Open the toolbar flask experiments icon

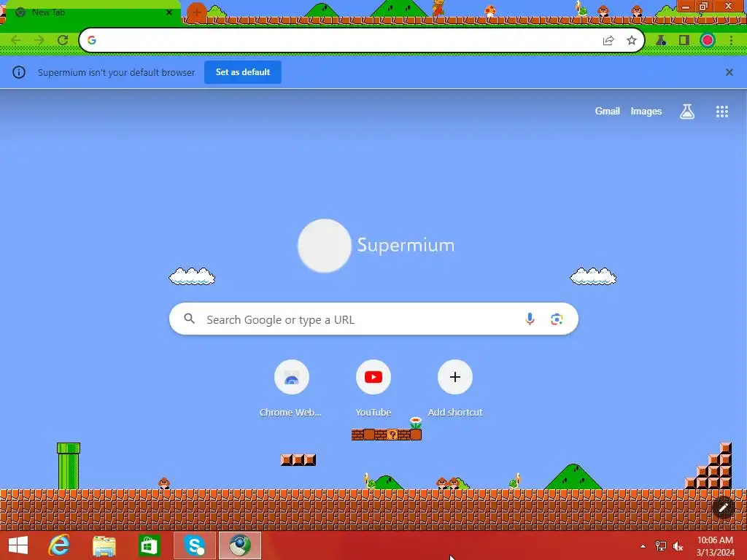661,41
